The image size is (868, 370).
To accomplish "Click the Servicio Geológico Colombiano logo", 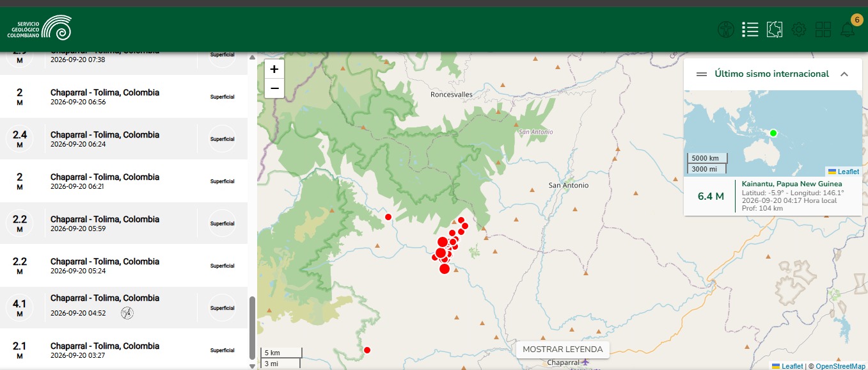I will coord(39,29).
